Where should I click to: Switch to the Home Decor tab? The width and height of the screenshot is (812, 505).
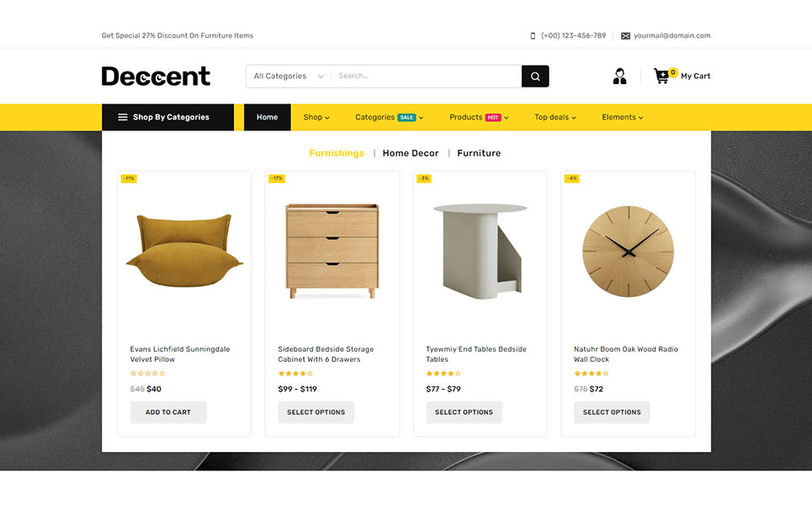411,153
